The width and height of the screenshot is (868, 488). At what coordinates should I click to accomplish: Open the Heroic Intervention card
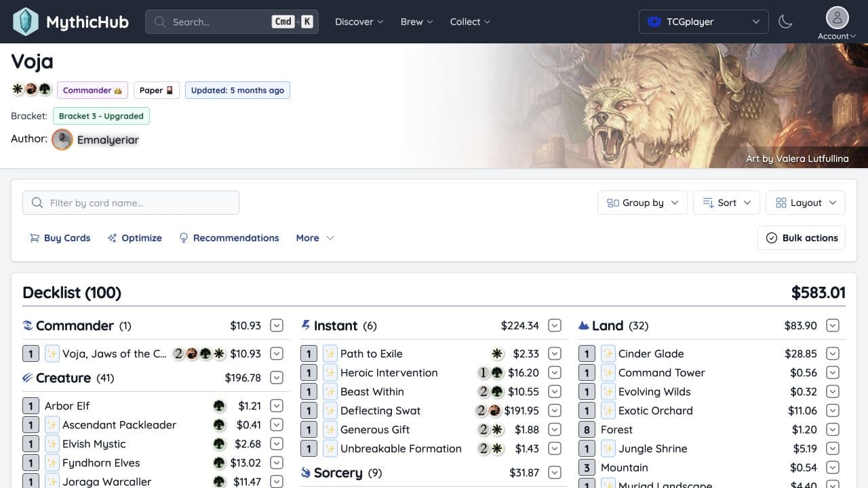(x=389, y=373)
